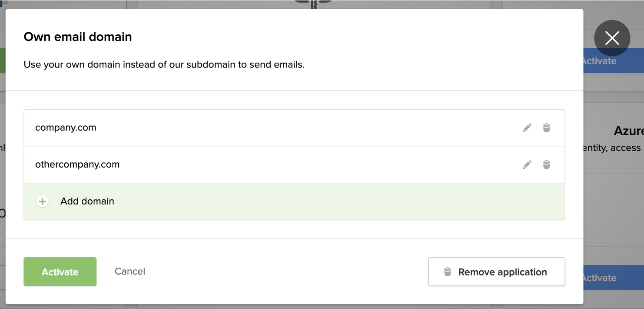
Task: Delete the company.com domain via trash icon
Action: pos(546,128)
